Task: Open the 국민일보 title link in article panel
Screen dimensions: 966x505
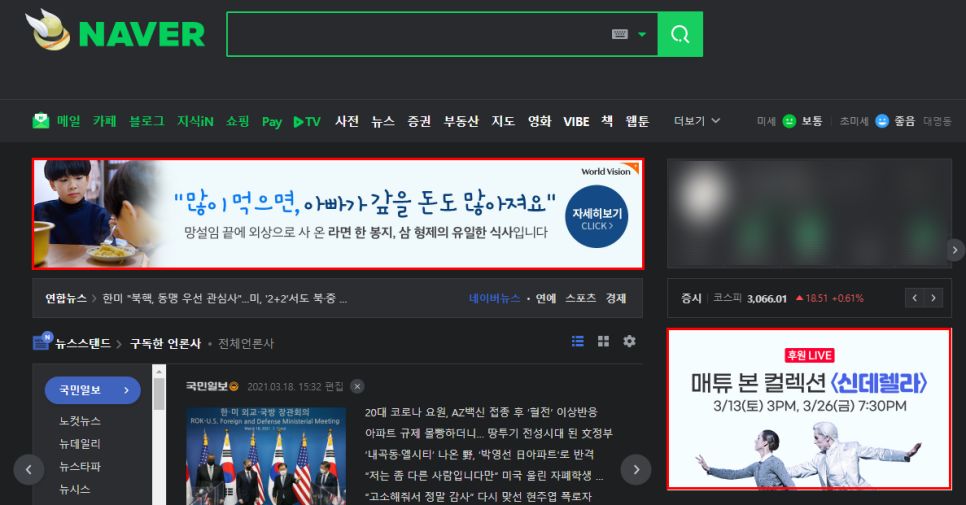Action: 212,386
